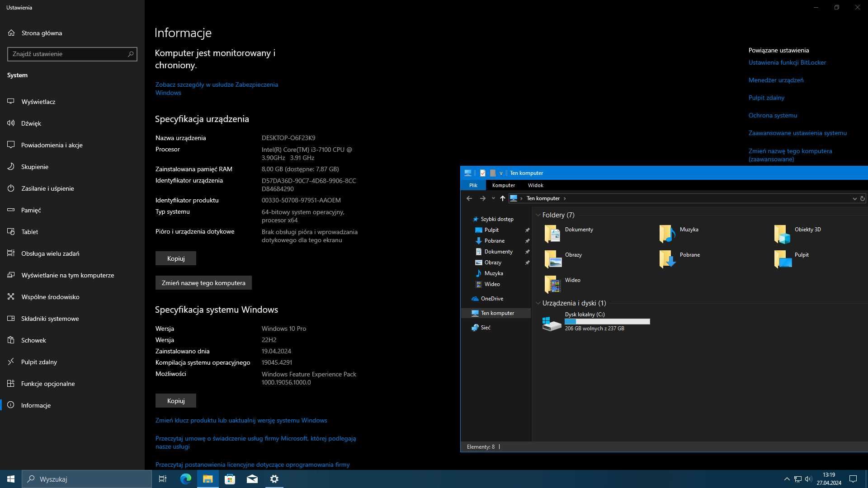868x488 pixels.
Task: Open Zaawansowane ustawienia systemu link
Action: pos(797,133)
